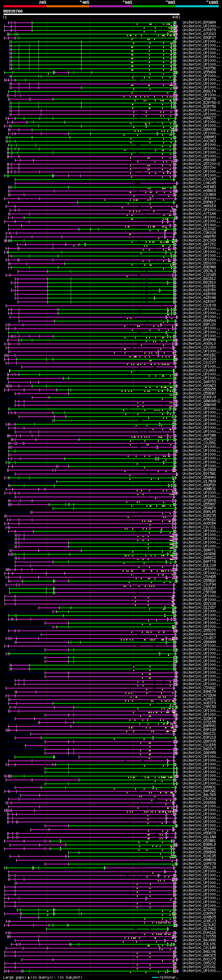View the UniRef100_A6R1E4 alignment label
Viewport: 222px width, 980px height.
pyautogui.click(x=199, y=206)
